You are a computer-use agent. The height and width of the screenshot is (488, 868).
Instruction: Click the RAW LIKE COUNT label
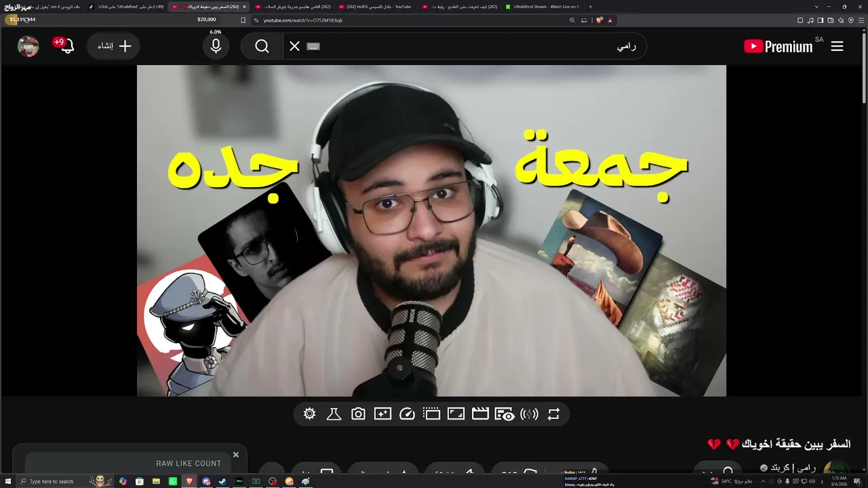pos(189,464)
